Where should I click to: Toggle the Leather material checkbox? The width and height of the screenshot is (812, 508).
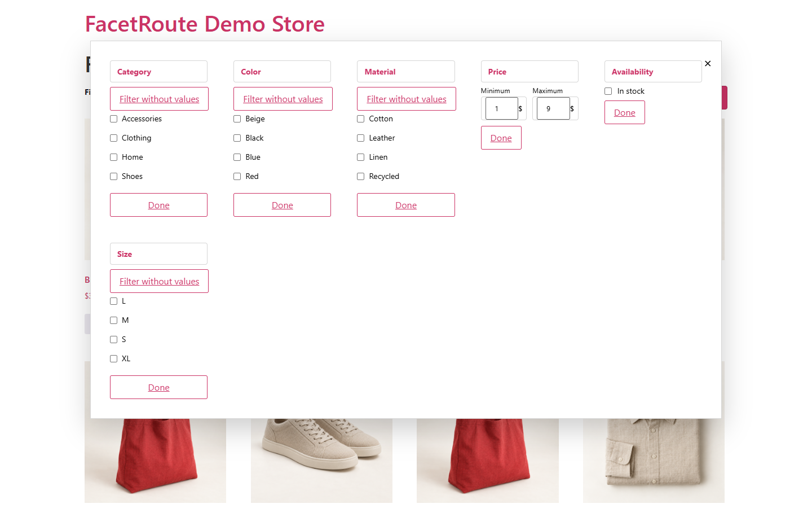pyautogui.click(x=360, y=138)
